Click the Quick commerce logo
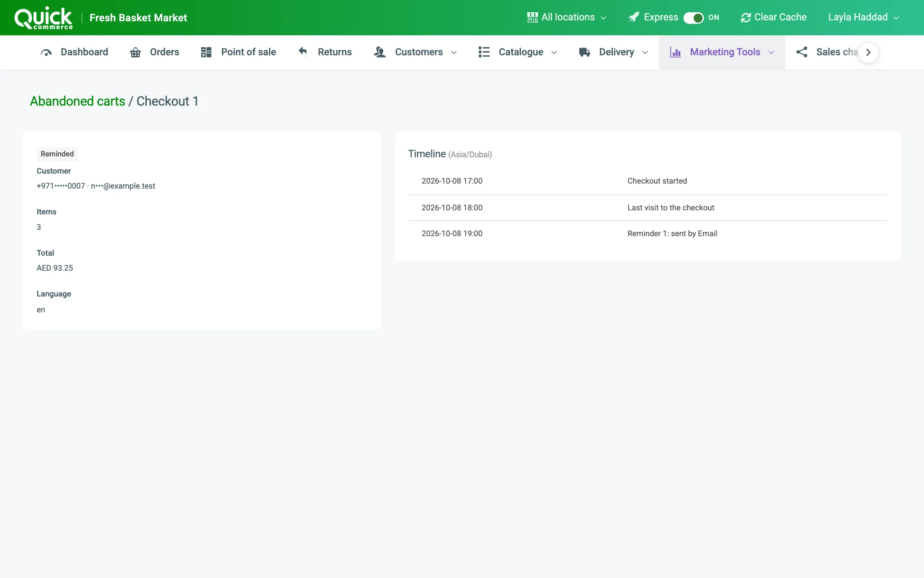 click(43, 18)
